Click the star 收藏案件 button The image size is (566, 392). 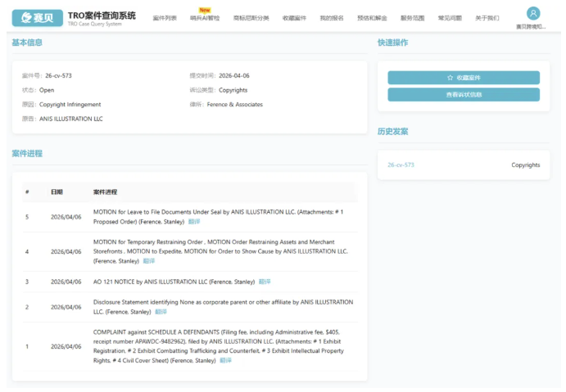click(463, 78)
